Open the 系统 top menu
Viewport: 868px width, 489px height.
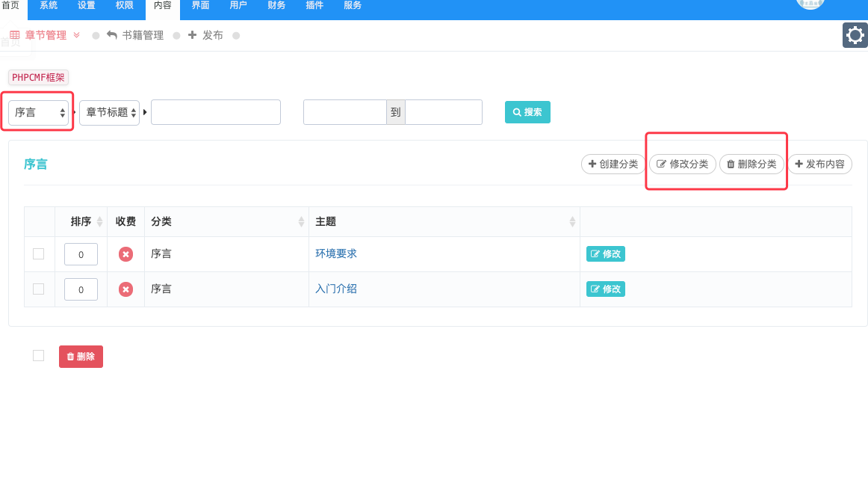49,5
